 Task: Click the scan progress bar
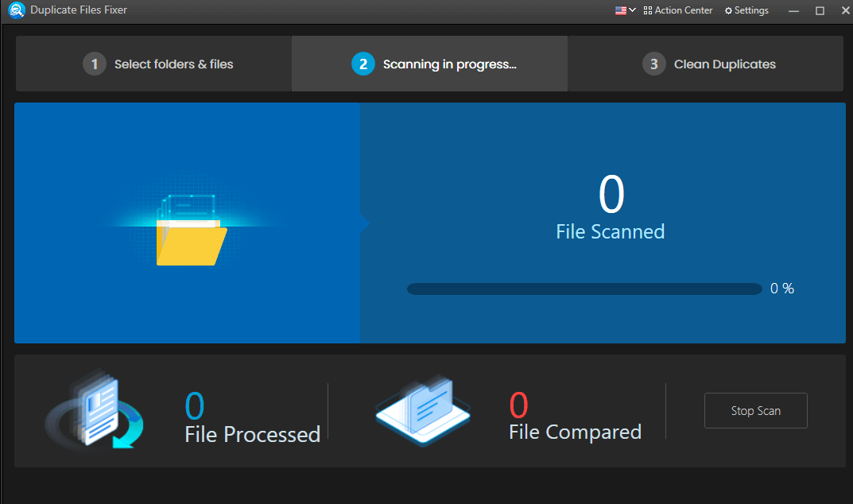[584, 288]
